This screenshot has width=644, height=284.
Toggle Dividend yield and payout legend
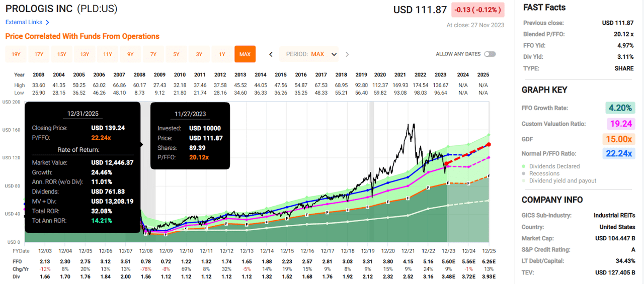pyautogui.click(x=559, y=180)
